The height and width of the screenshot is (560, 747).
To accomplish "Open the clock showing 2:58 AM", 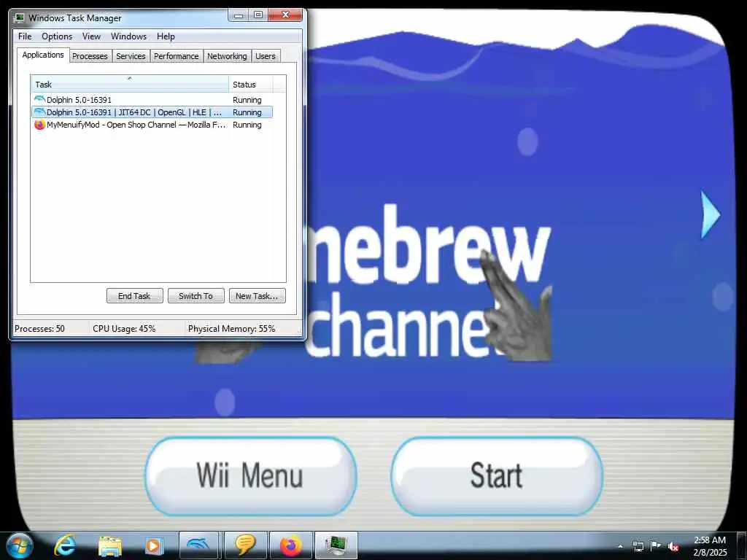I will click(710, 546).
